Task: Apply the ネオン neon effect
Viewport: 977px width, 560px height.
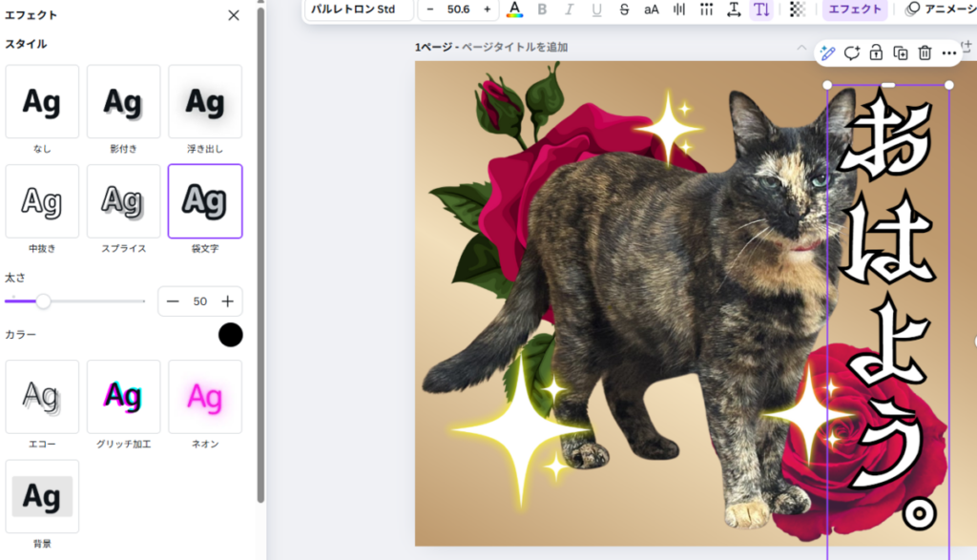Action: 205,397
